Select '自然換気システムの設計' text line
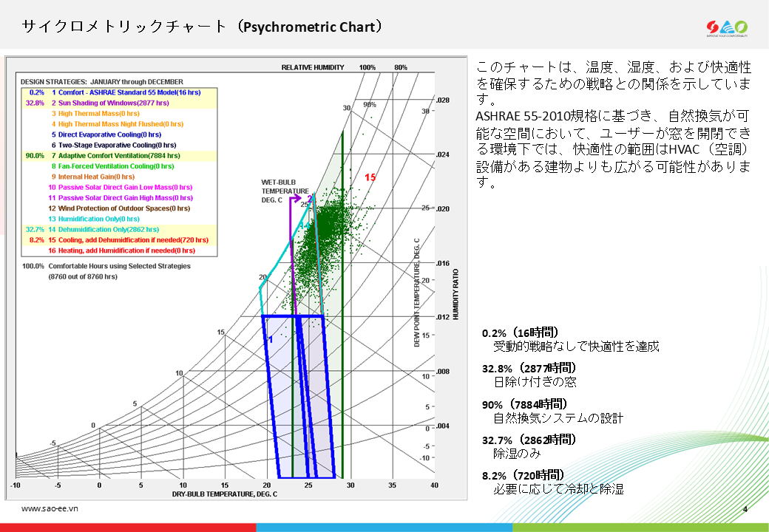The width and height of the screenshot is (769, 532). pos(558,418)
